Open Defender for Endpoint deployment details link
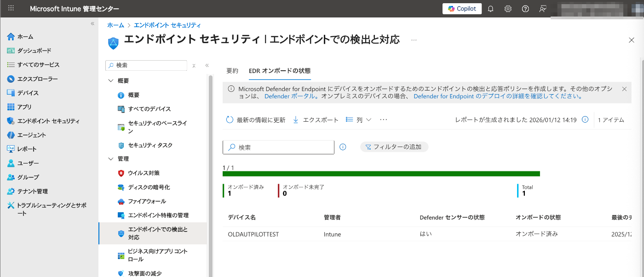 tap(499, 96)
